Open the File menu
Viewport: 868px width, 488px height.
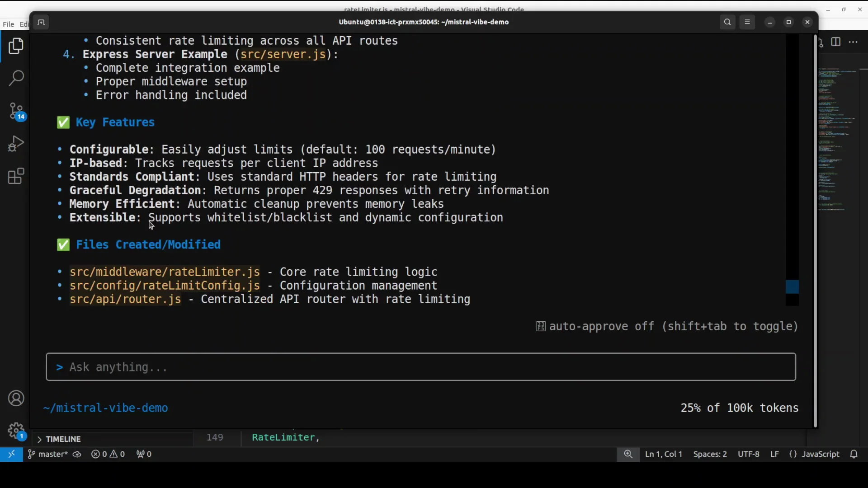[x=8, y=24]
